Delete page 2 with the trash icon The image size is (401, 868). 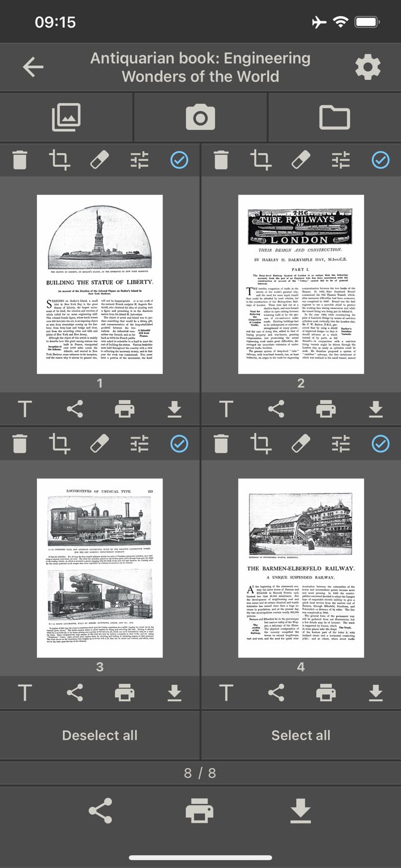point(221,160)
